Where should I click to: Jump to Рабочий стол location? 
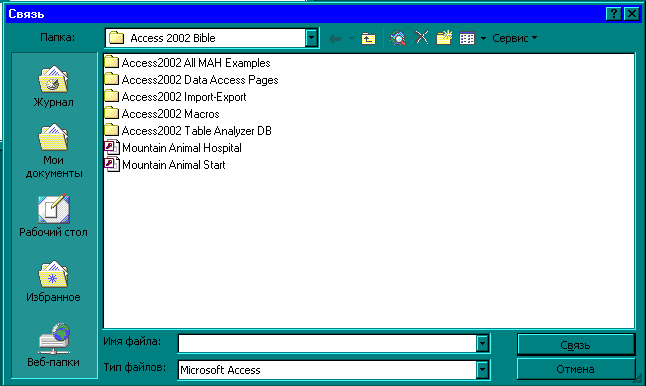coord(54,216)
